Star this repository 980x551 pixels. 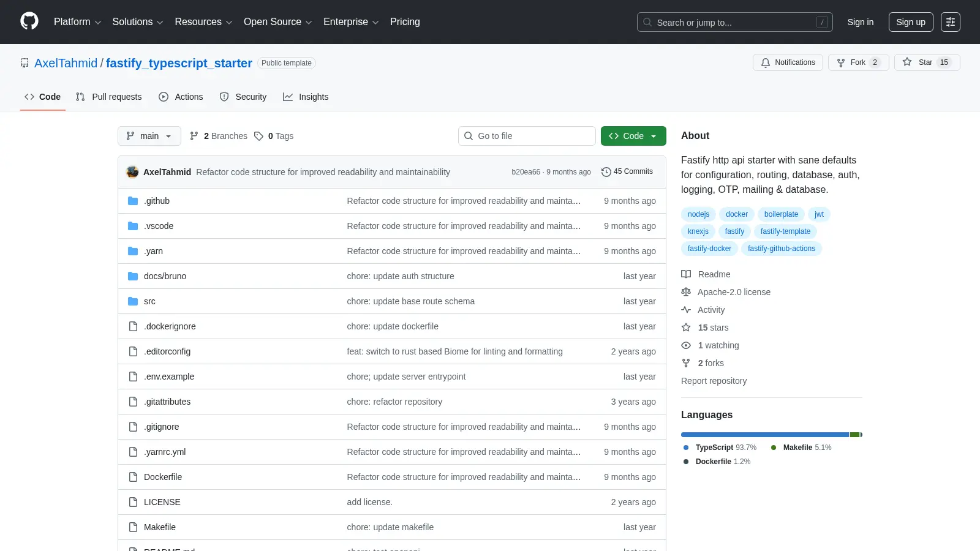point(927,62)
